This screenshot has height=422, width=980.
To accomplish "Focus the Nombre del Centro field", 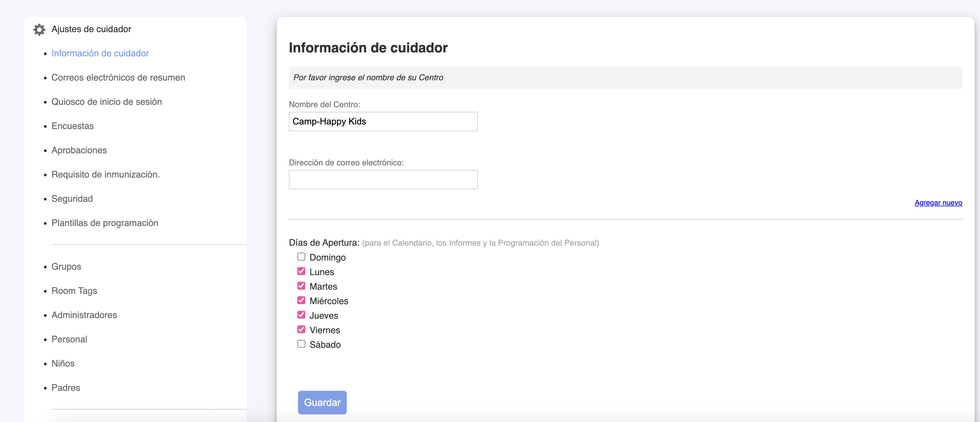I will pyautogui.click(x=383, y=121).
